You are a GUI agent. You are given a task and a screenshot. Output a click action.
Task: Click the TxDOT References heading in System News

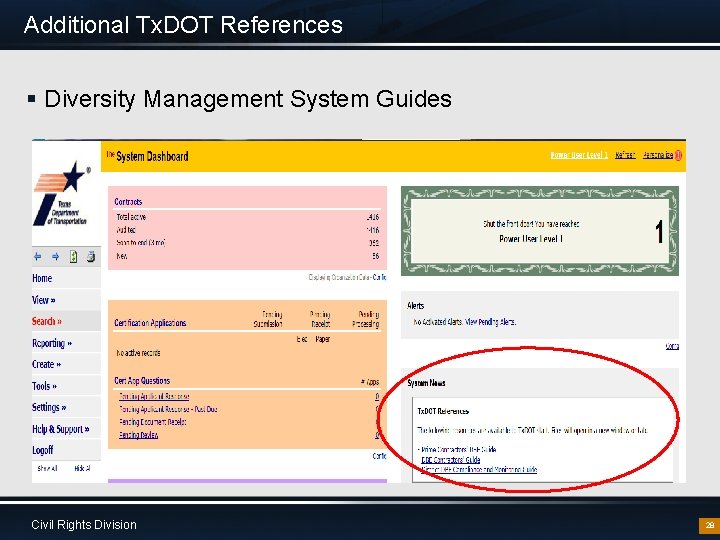(443, 411)
